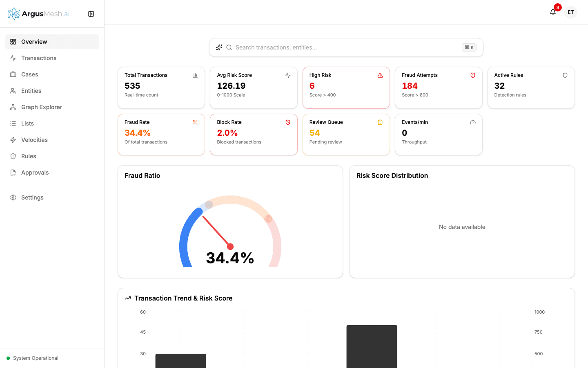Click the AI sparkle icon in the search bar
Viewport: 588px width, 368px height.
point(219,47)
